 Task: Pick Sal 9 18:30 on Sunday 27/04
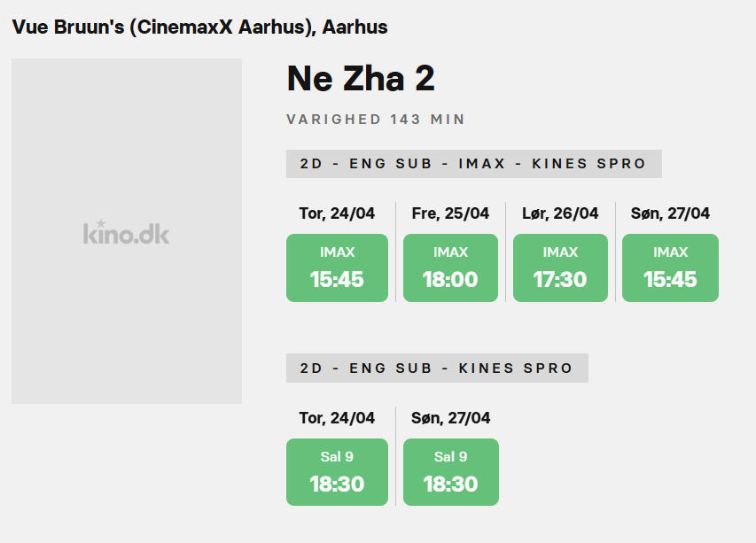click(x=450, y=472)
